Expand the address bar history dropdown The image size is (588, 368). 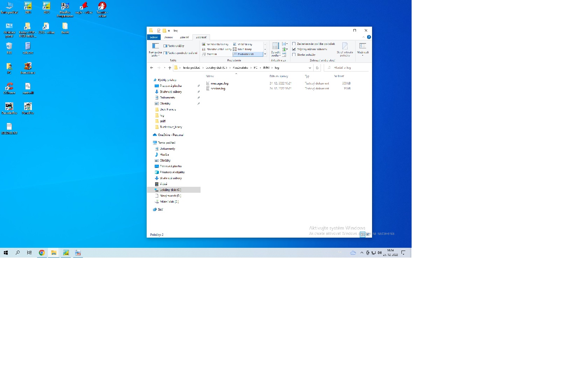(x=310, y=68)
